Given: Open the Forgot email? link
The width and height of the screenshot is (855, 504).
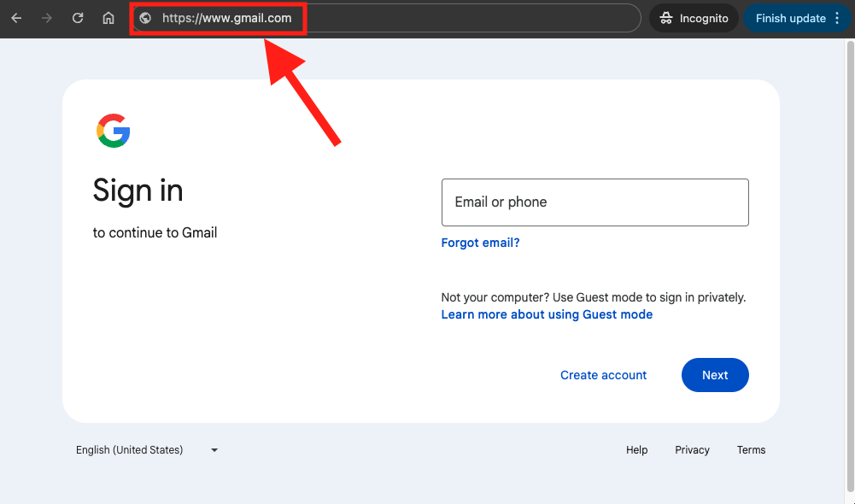Looking at the screenshot, I should pos(480,243).
